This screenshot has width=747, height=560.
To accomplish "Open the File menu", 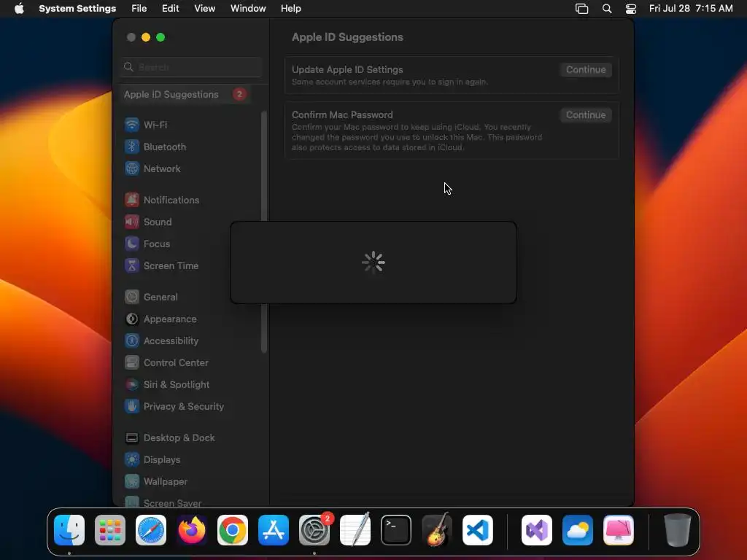I will [x=139, y=9].
